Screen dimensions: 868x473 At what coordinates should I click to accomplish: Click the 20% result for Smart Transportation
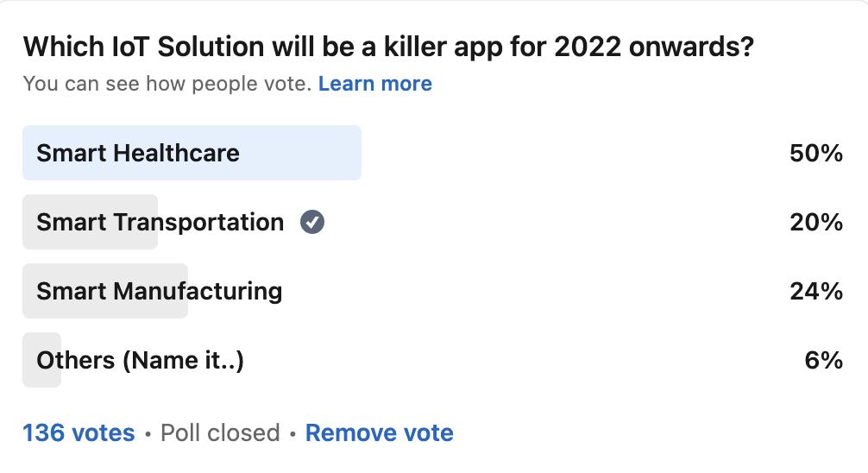tap(815, 223)
